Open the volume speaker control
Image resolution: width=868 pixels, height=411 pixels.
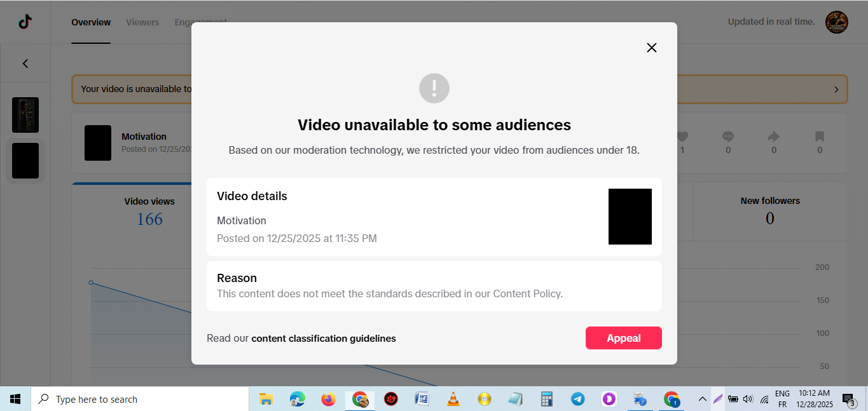[x=748, y=399]
